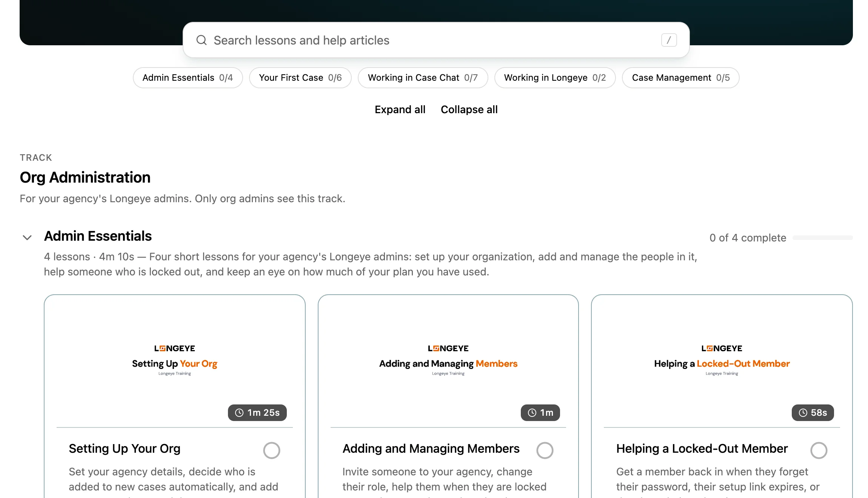The width and height of the screenshot is (868, 498).
Task: Click the slash keyboard shortcut badge
Action: (669, 40)
